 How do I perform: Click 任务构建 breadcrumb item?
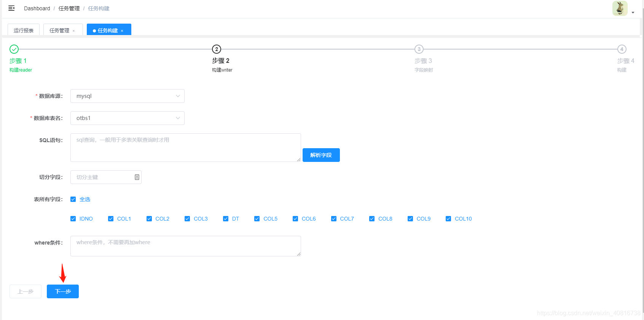pos(99,8)
